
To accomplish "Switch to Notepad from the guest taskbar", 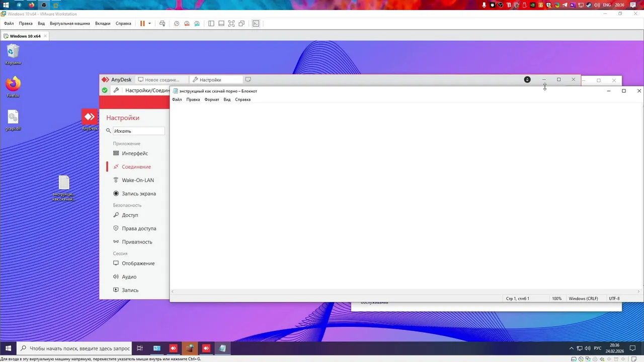I will pyautogui.click(x=222, y=348).
